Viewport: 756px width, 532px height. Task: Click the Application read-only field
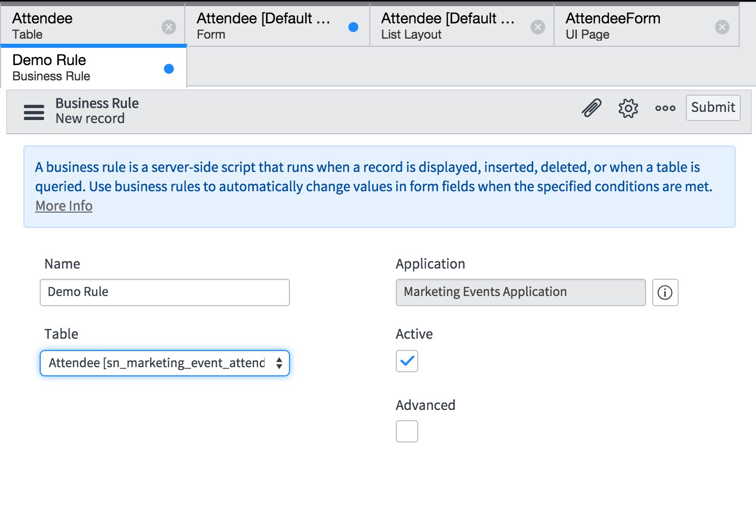[520, 292]
